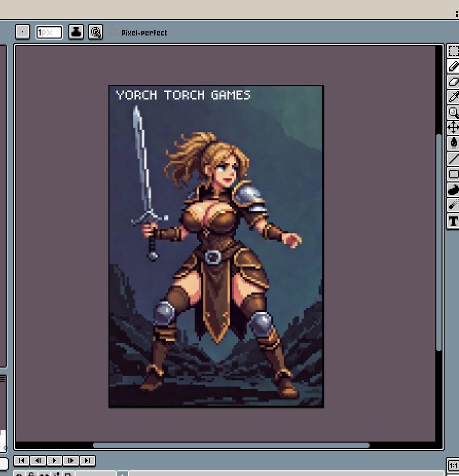Open the brush type selector button

[x=23, y=32]
